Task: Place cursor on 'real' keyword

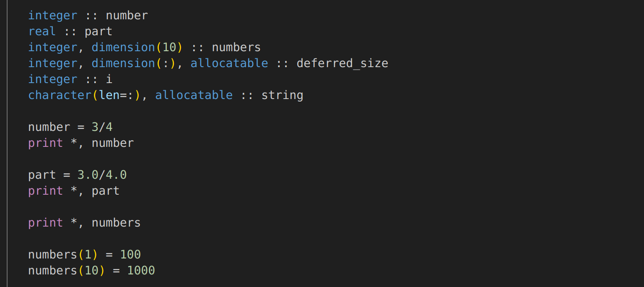Action: [42, 31]
